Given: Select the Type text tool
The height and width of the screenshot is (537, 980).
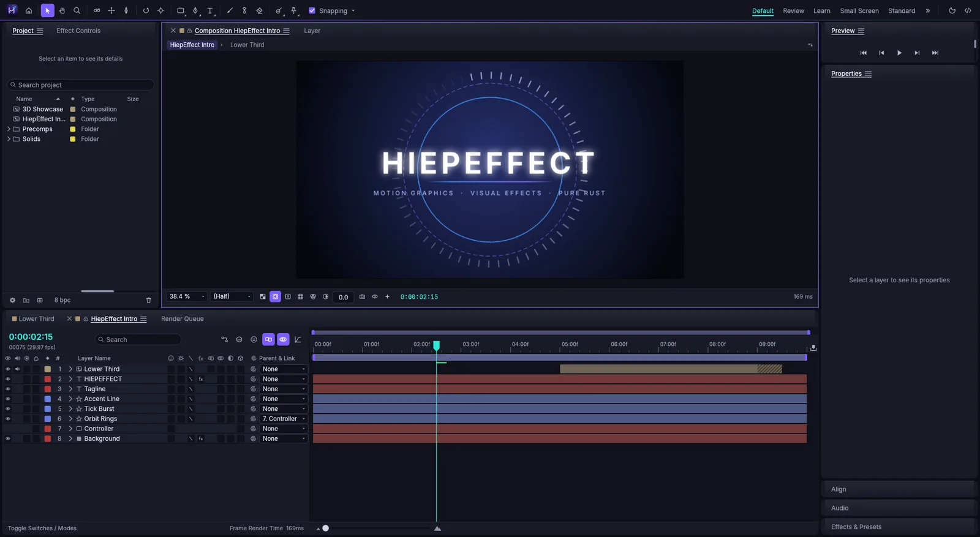Looking at the screenshot, I should [x=210, y=10].
